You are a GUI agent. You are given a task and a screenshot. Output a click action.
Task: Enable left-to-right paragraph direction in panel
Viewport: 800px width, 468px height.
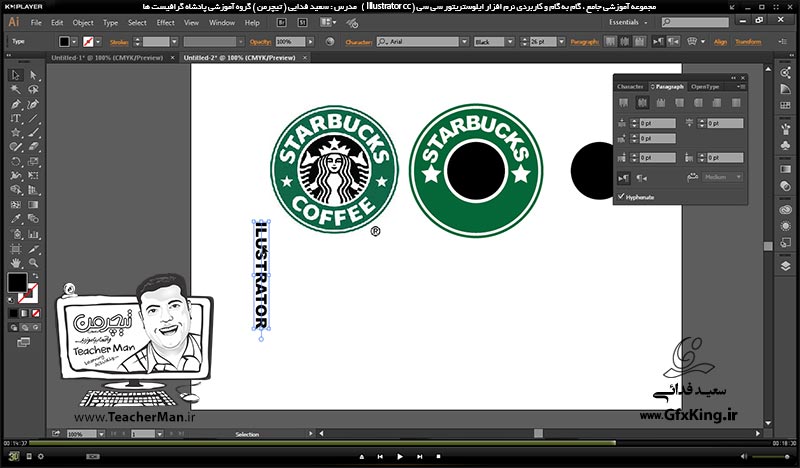[x=623, y=178]
